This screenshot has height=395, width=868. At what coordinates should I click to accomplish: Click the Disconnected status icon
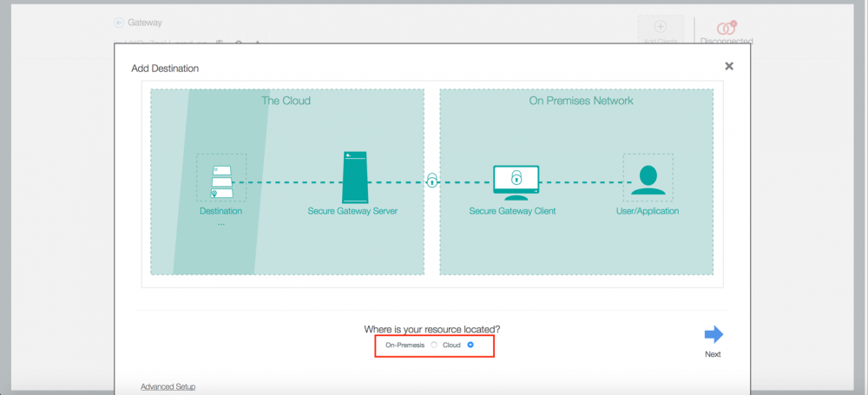tap(727, 28)
